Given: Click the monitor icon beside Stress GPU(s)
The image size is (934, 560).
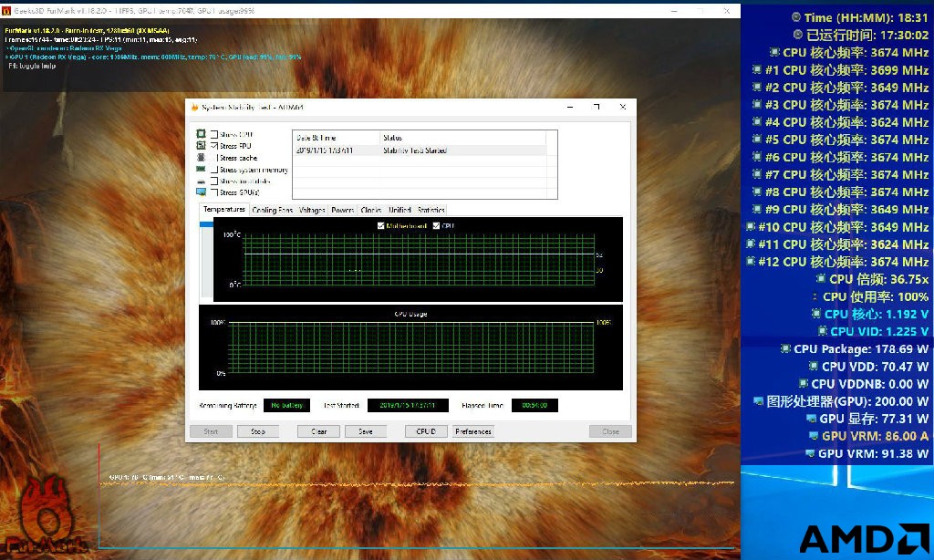Looking at the screenshot, I should point(201,192).
